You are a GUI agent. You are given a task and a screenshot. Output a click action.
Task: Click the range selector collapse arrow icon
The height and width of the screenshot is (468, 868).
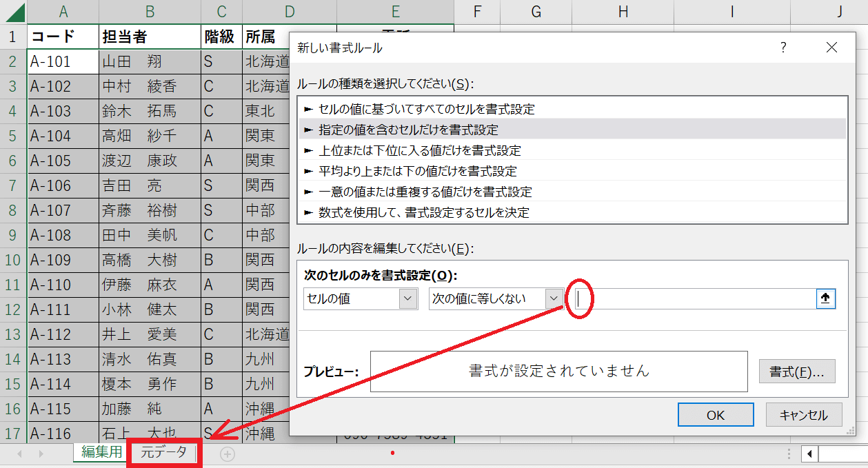[826, 298]
